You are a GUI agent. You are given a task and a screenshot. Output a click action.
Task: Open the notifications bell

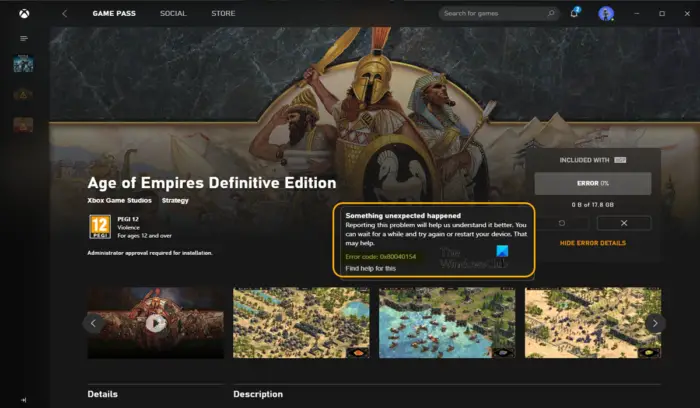574,13
